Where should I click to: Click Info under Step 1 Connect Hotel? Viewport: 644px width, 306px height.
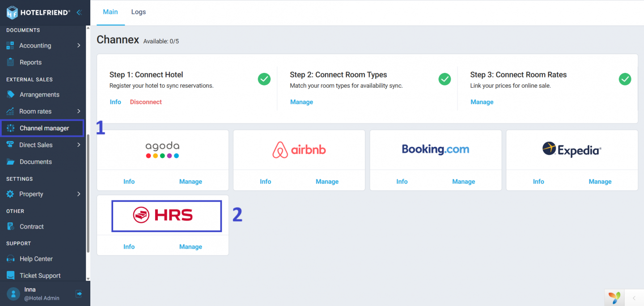pos(115,102)
